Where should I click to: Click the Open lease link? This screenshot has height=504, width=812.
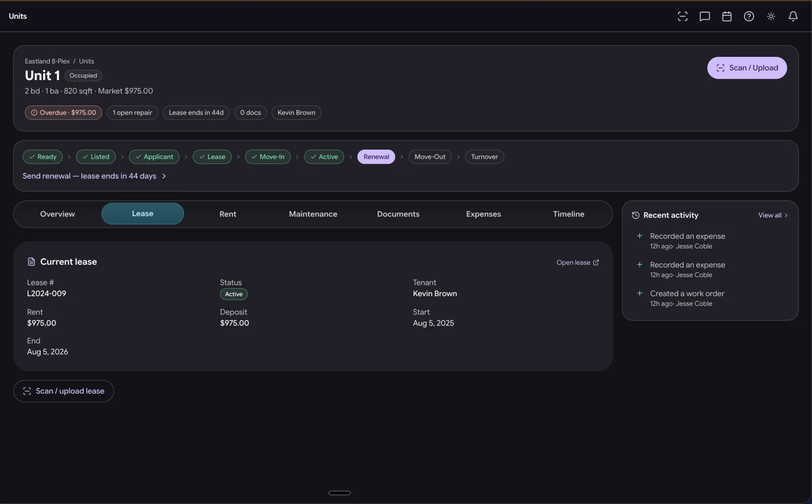[578, 262]
